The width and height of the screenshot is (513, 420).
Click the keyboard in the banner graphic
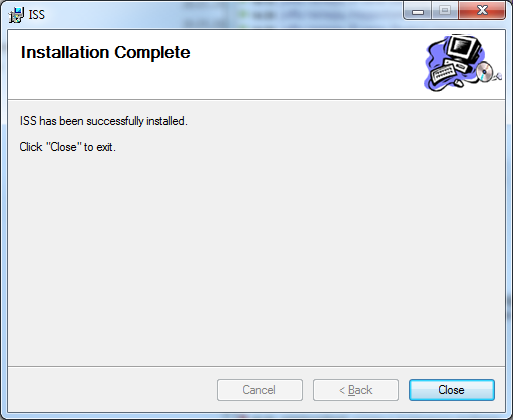coord(443,73)
